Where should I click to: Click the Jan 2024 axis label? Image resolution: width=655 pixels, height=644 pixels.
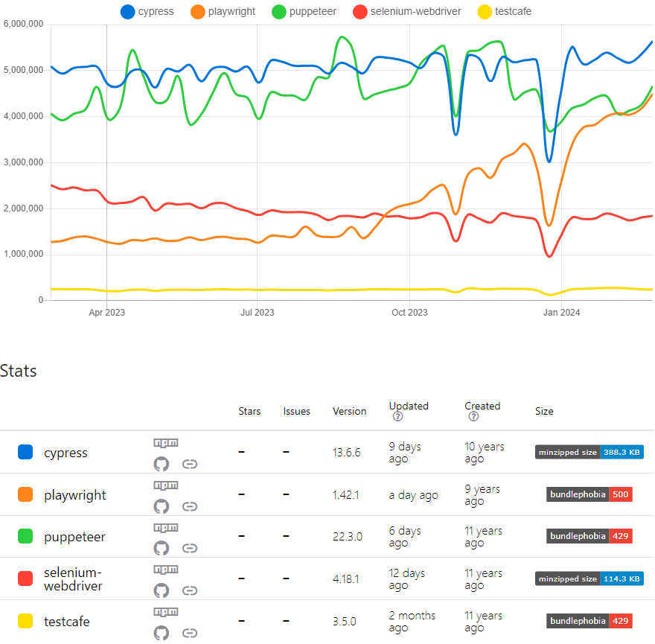561,313
